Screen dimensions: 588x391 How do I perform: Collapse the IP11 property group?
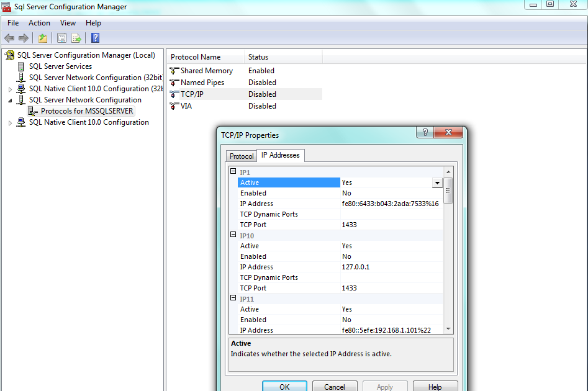(x=233, y=299)
